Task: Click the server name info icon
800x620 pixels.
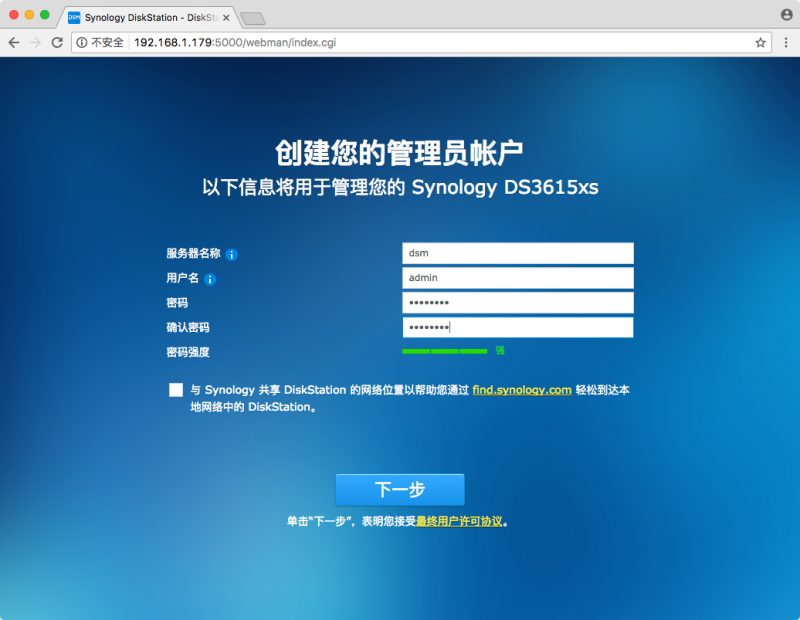Action: (x=232, y=255)
